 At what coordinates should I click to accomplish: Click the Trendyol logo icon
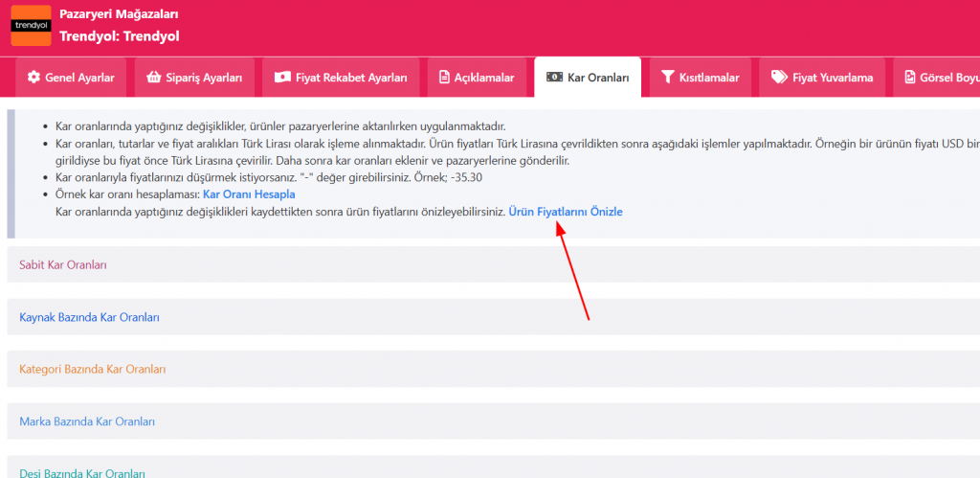pos(31,26)
